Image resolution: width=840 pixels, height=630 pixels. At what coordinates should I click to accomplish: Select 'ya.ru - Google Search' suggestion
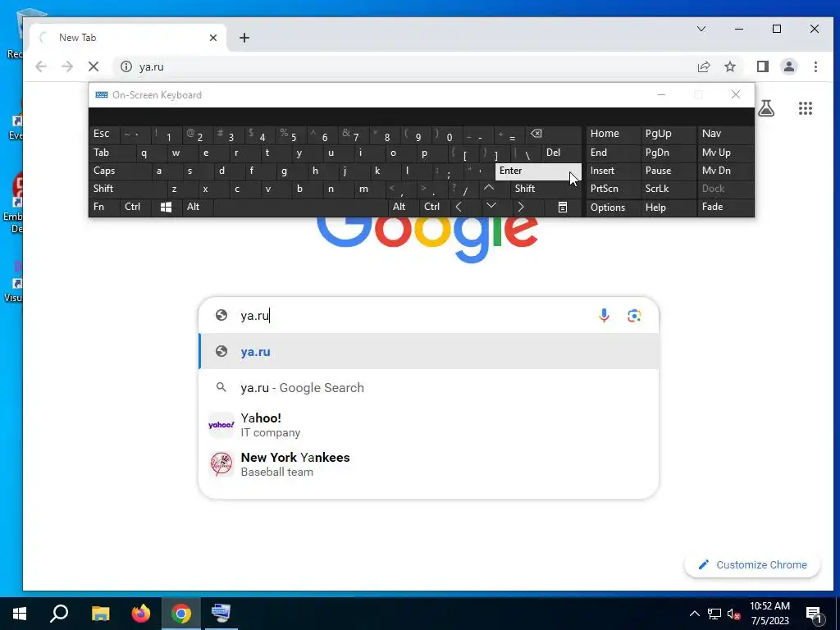428,387
